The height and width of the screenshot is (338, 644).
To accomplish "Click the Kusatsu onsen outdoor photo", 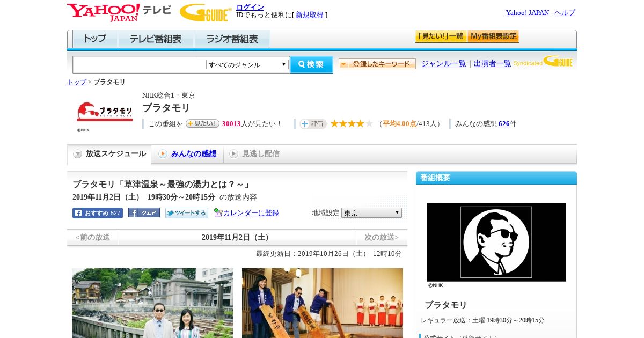I will click(x=152, y=303).
